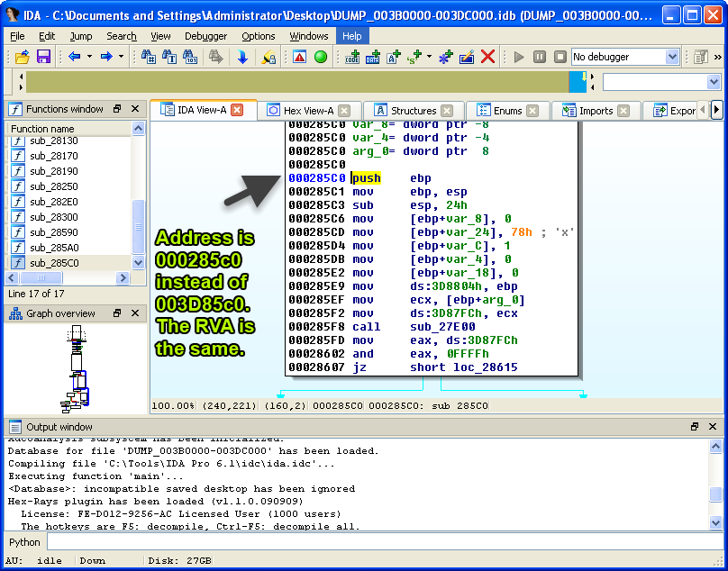The image size is (728, 571).
Task: Click the red warning triangle toolbar icon
Action: click(300, 57)
